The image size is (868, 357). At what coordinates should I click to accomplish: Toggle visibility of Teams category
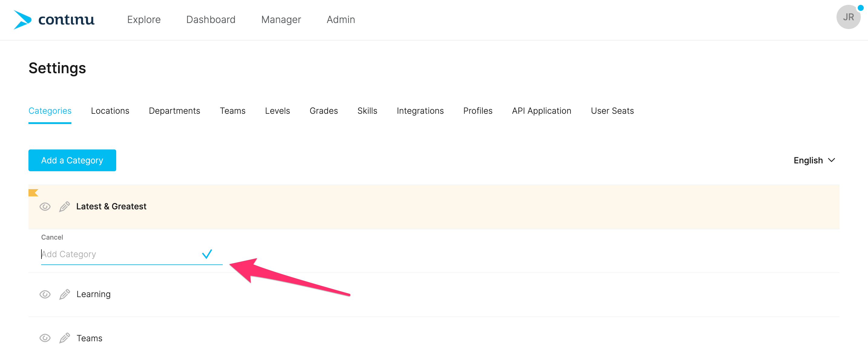coord(45,338)
